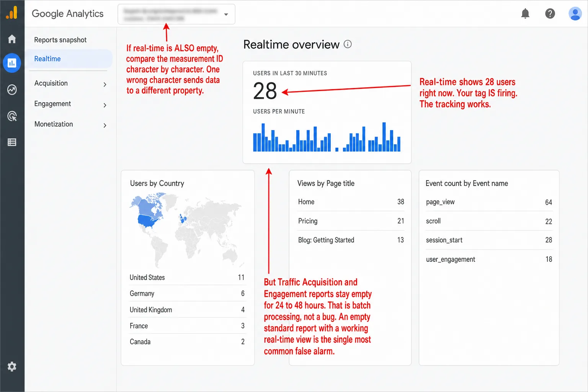Select the Canada row

[187, 342]
